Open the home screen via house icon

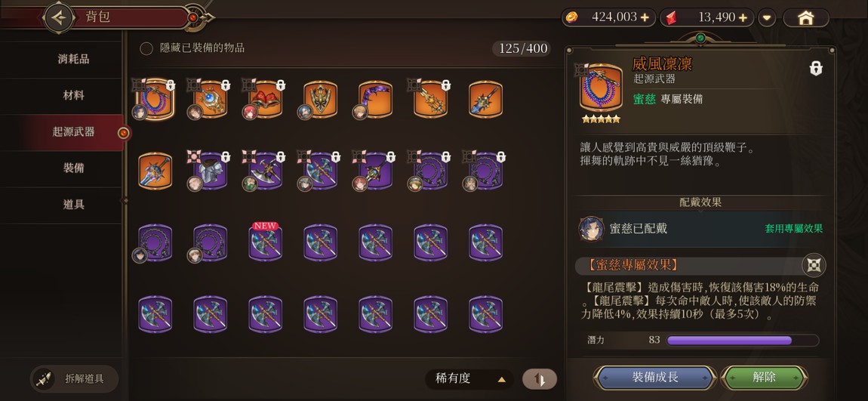coord(805,17)
